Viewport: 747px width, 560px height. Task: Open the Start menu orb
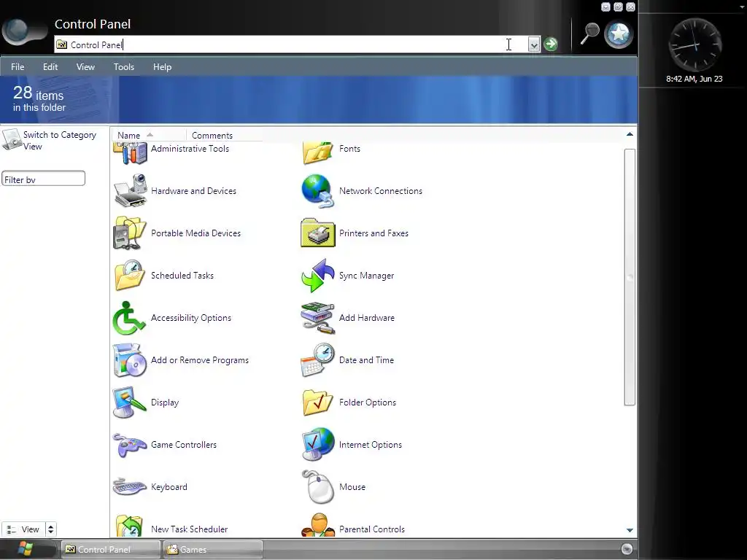point(26,549)
